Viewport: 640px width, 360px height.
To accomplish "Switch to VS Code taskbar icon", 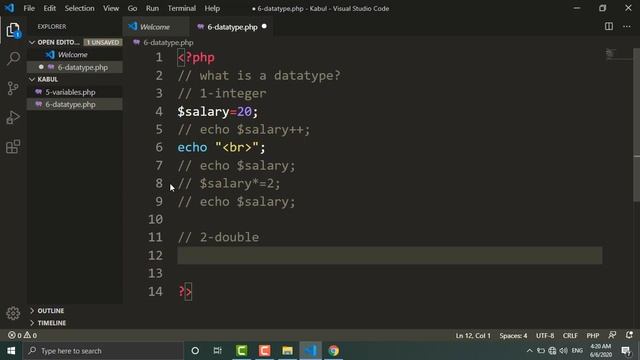I will tap(310, 351).
